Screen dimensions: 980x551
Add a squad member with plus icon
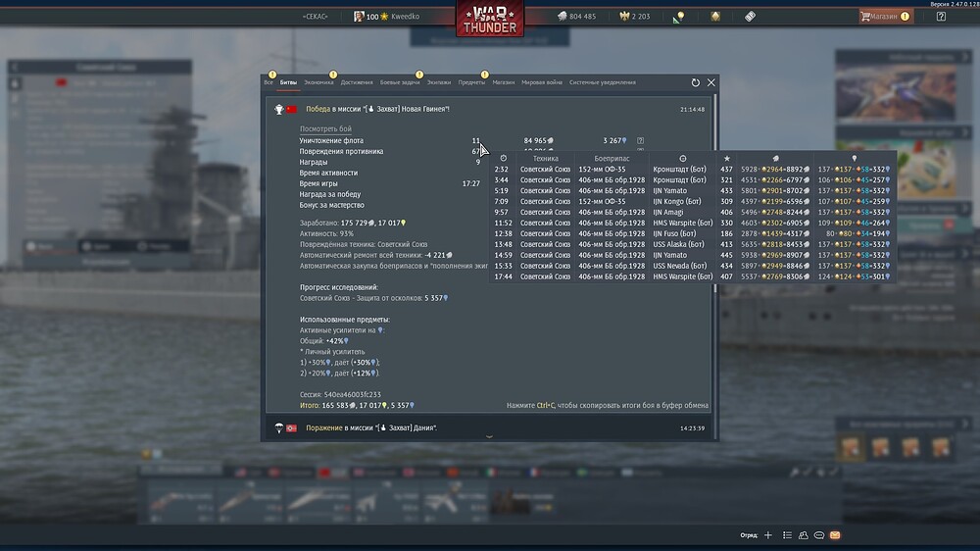[768, 535]
